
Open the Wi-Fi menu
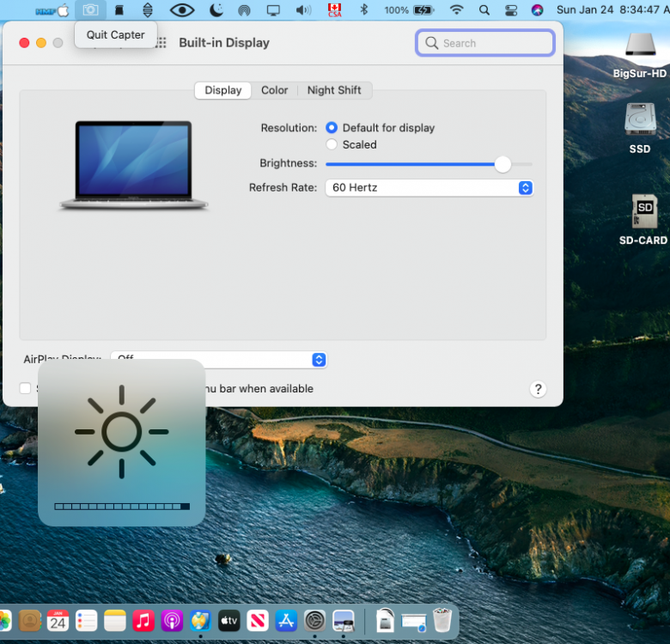coord(457,9)
